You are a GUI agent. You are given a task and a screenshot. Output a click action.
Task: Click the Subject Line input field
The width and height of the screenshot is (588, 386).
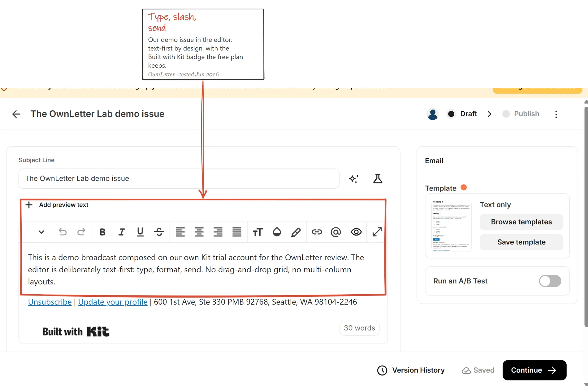coord(179,179)
